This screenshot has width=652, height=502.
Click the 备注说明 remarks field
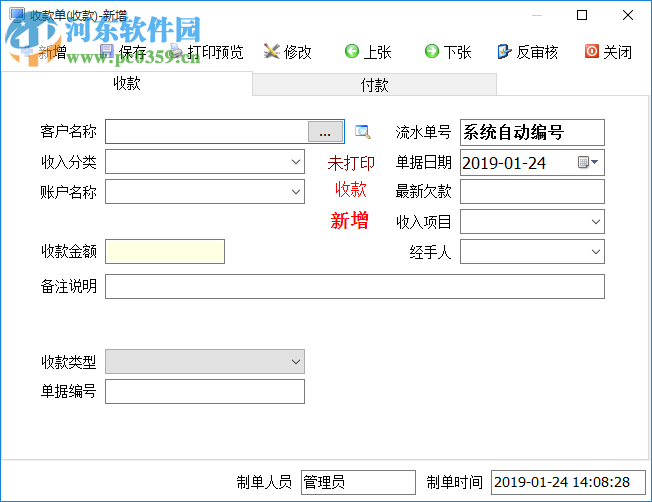[x=355, y=287]
